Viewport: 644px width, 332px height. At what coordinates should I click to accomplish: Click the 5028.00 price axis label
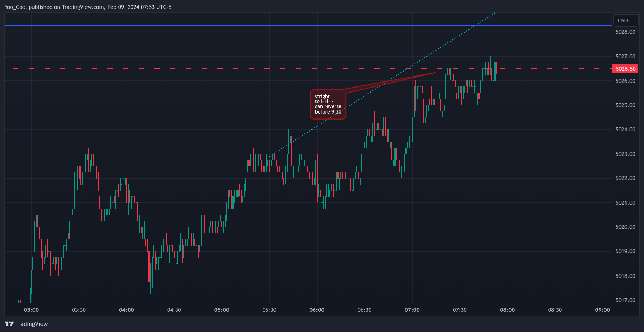(625, 32)
